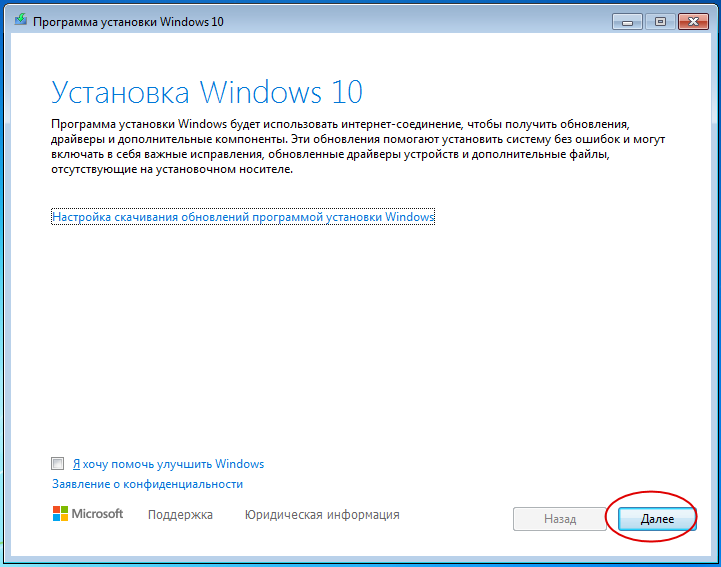This screenshot has height=567, width=721.
Task: Click the Установка Windows 10 heading
Action: (207, 92)
